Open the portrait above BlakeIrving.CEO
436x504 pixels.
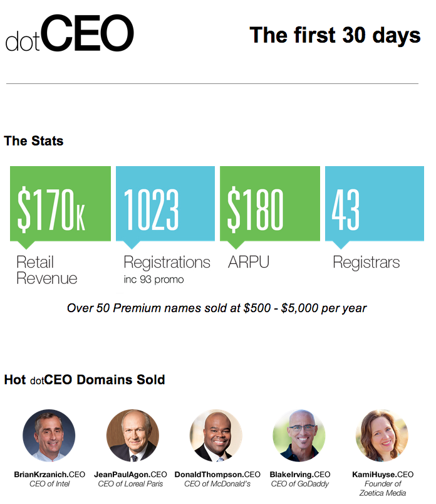click(x=299, y=436)
